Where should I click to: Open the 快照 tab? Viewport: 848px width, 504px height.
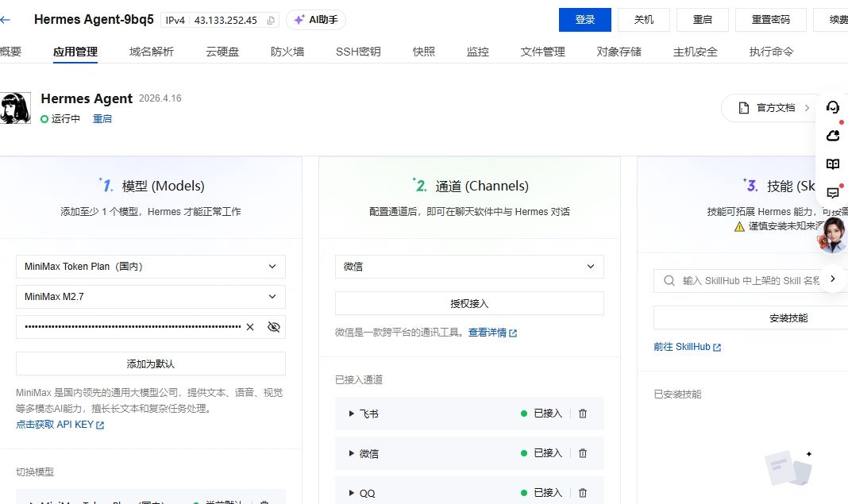coord(423,52)
